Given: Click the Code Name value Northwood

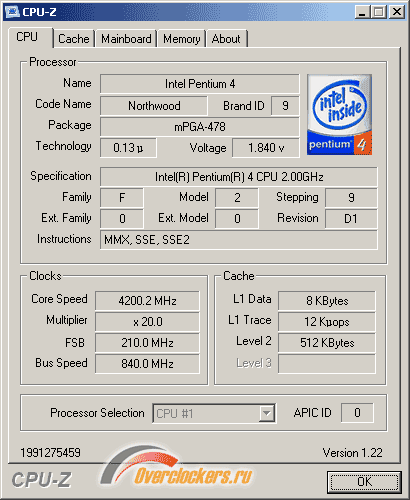Looking at the screenshot, I should [154, 106].
